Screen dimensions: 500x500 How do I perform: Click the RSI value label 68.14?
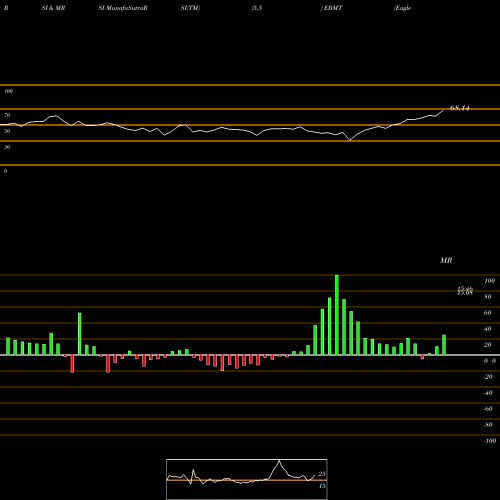[x=460, y=108]
